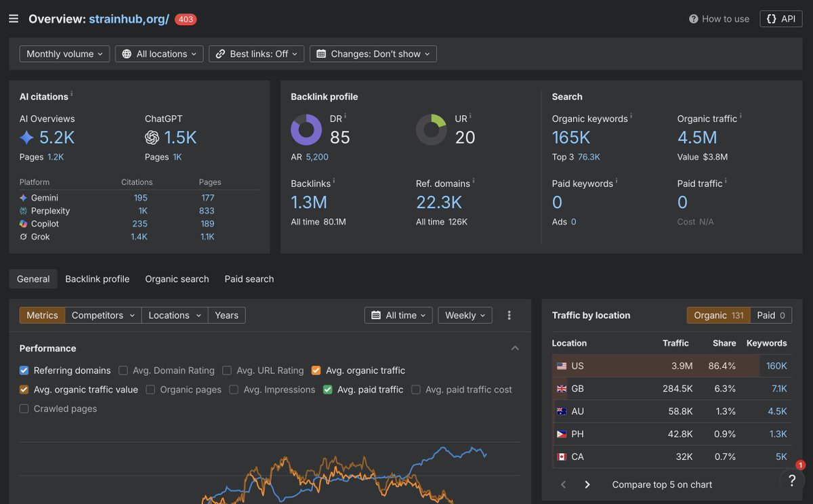Click the DR info icon
Viewport: 813px width, 504px height.
pos(345,116)
